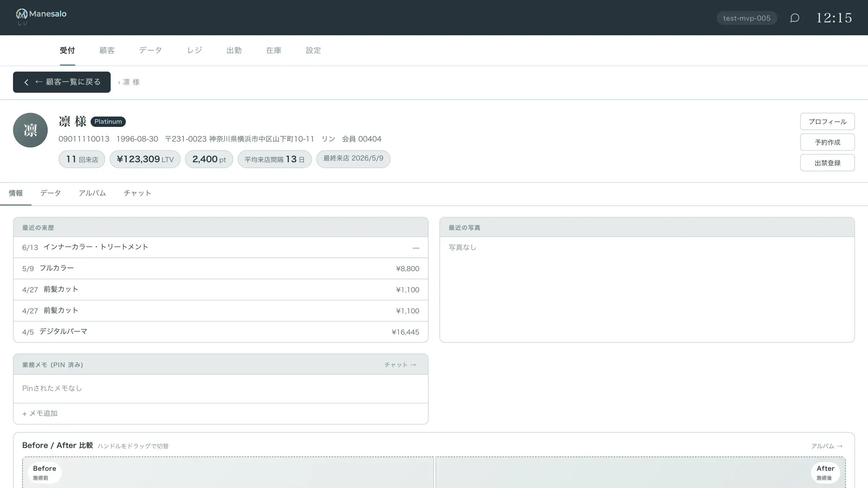Open the 5/9 フルカラー visit row
Image resolution: width=868 pixels, height=488 pixels.
tap(221, 269)
